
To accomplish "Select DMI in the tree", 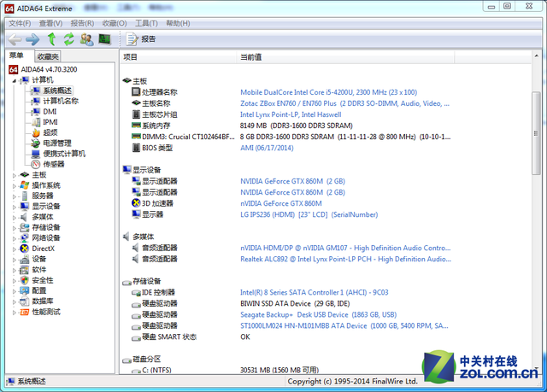I will pos(50,112).
